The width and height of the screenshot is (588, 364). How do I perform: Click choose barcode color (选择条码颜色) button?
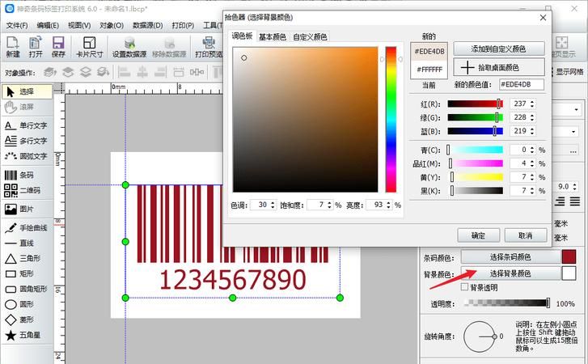click(510, 257)
